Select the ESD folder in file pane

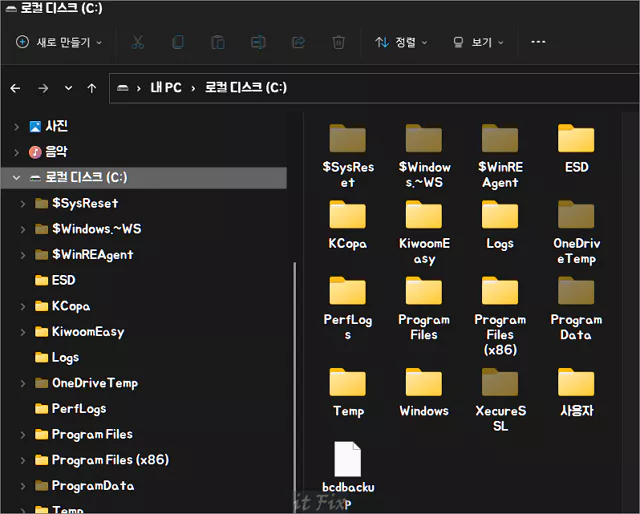click(x=576, y=139)
